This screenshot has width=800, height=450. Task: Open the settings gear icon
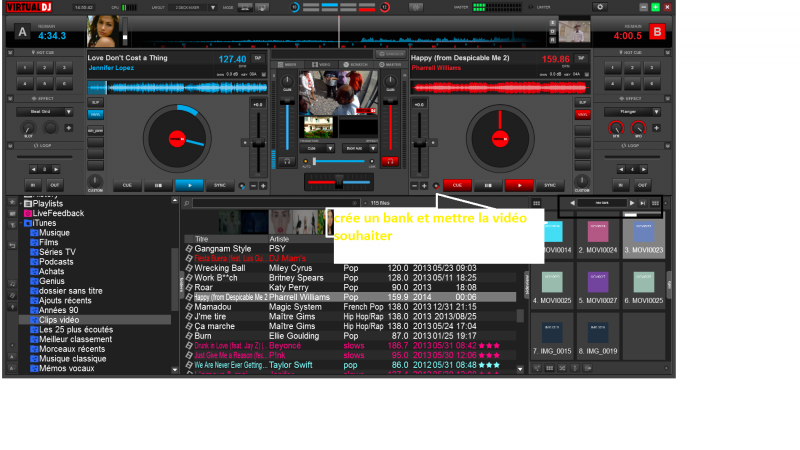pyautogui.click(x=600, y=7)
